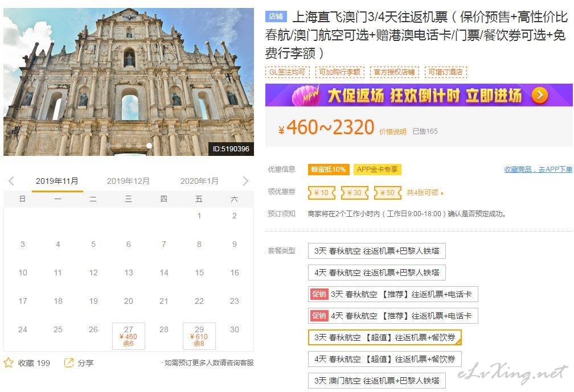Select November 29 priced ¥610
Screen dimensions: 574x392
(x=199, y=336)
